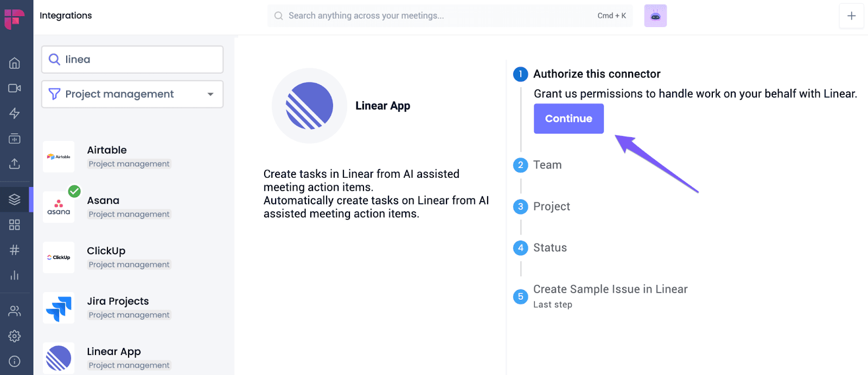Click the Asana connected green checkmark badge
The width and height of the screenshot is (868, 375).
[74, 191]
